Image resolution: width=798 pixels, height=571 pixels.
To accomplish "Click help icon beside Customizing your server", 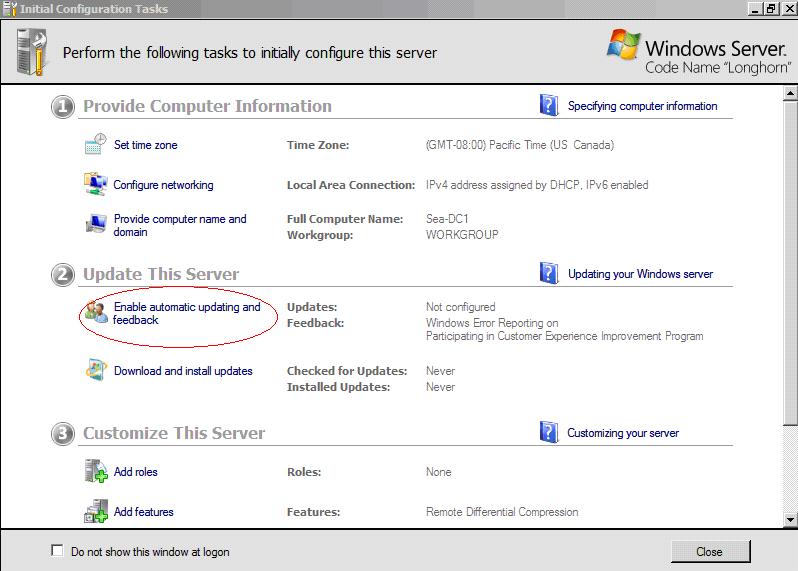I will click(548, 432).
